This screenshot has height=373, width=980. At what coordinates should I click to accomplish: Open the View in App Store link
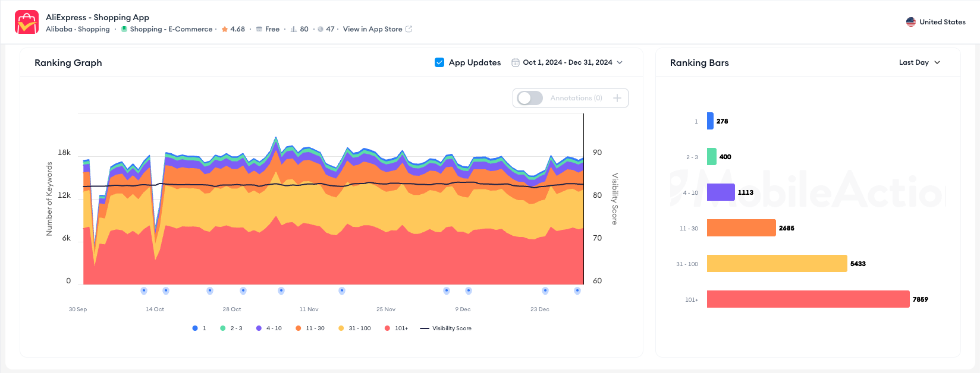pos(372,29)
